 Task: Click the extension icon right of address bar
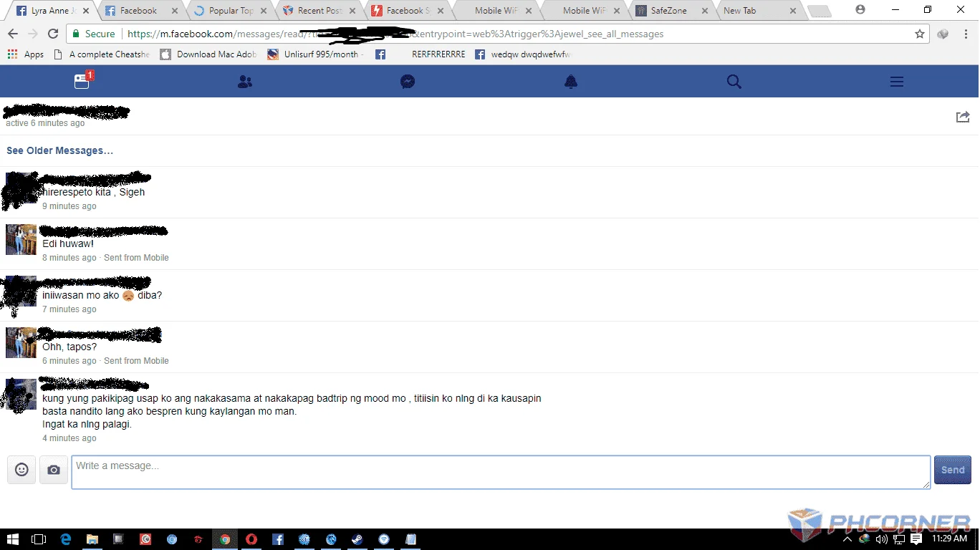[943, 34]
